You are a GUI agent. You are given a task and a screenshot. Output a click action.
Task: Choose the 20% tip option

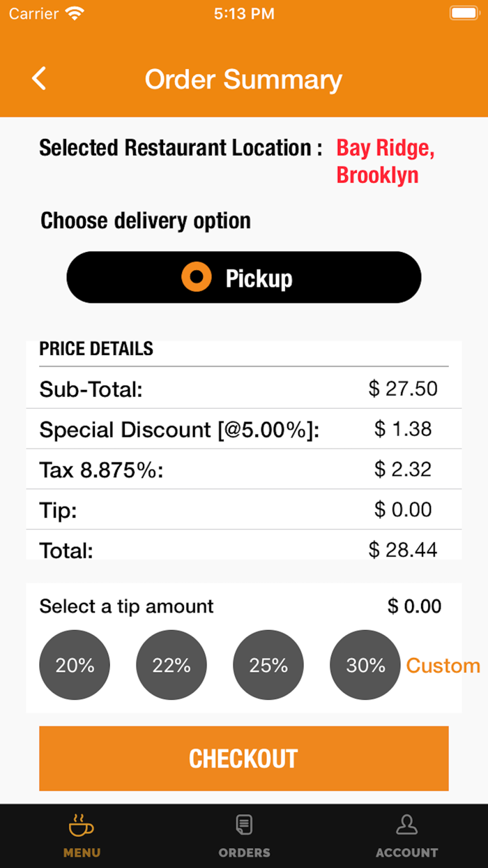point(75,665)
